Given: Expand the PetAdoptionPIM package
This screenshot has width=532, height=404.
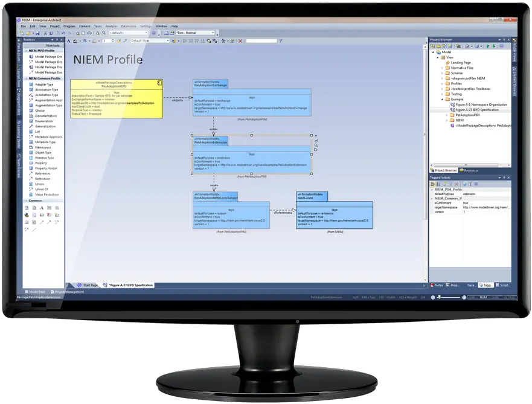Looking at the screenshot, I should click(446, 115).
